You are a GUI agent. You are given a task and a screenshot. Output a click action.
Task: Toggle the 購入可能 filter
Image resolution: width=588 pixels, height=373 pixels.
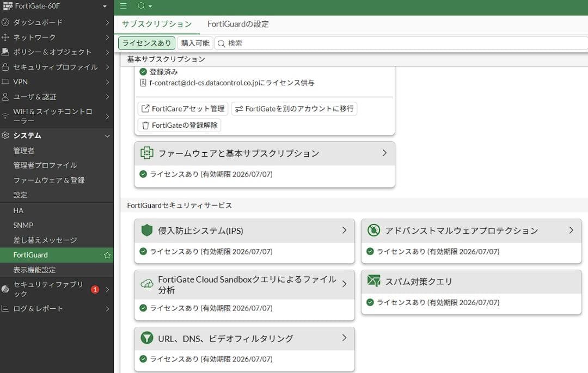click(194, 42)
